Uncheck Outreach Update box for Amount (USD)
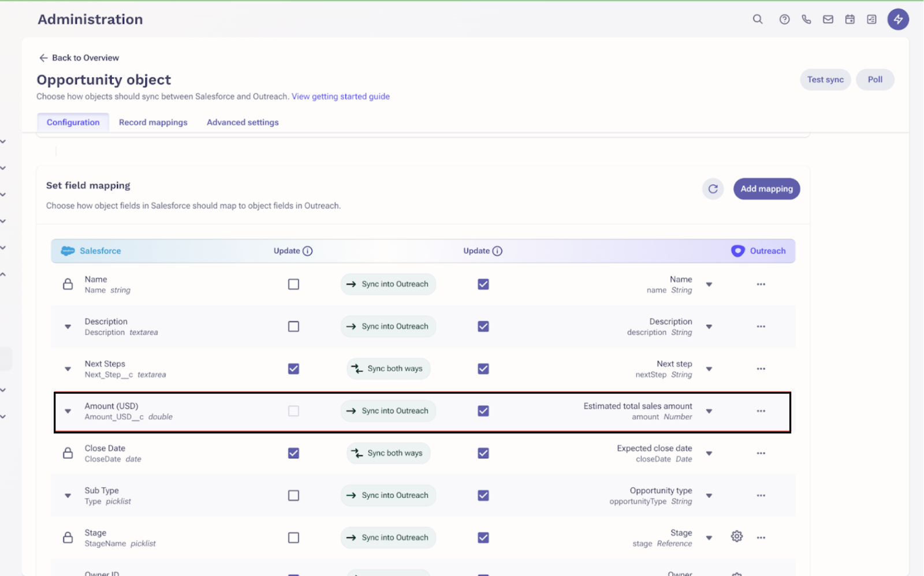 (483, 411)
